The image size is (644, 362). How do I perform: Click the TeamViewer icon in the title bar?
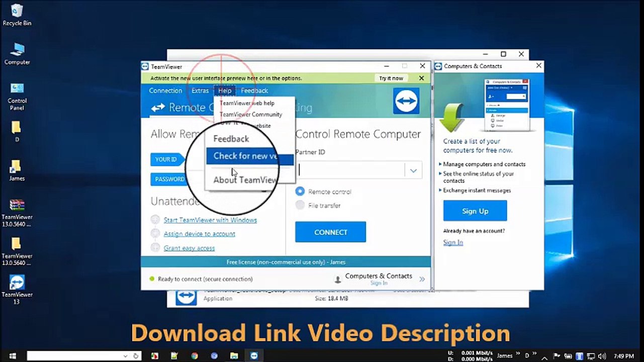point(145,66)
